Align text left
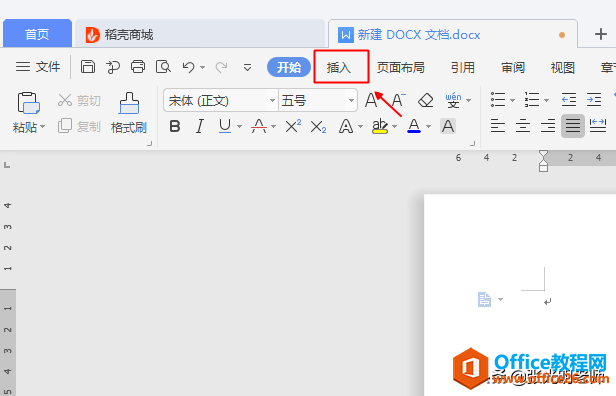616x396 pixels. (x=498, y=126)
